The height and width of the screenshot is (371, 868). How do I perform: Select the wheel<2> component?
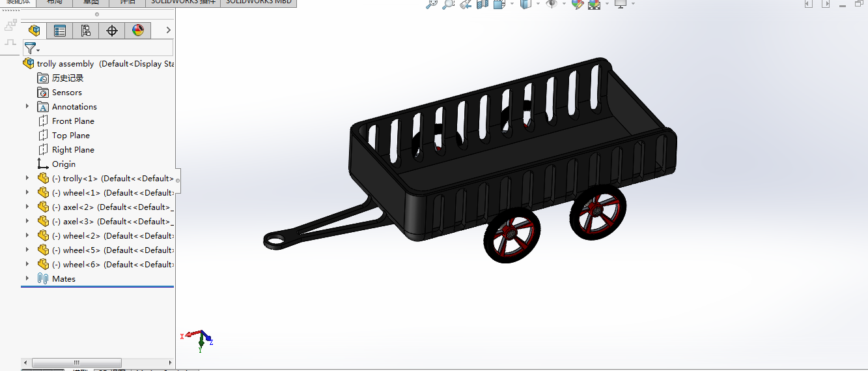click(x=106, y=236)
